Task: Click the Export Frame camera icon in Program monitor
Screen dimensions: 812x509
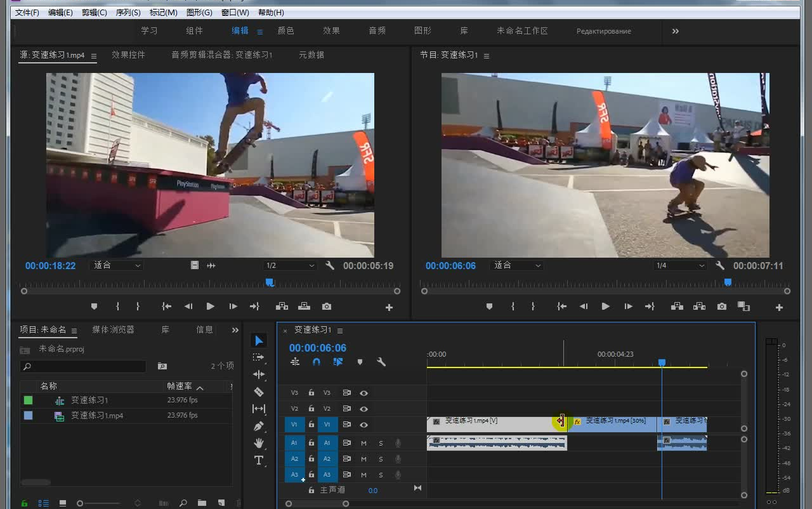Action: pyautogui.click(x=721, y=307)
